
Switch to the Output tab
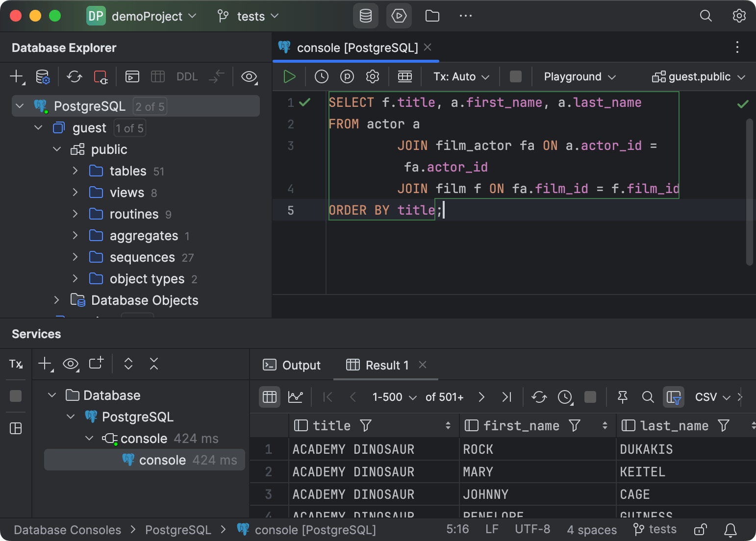[301, 365]
